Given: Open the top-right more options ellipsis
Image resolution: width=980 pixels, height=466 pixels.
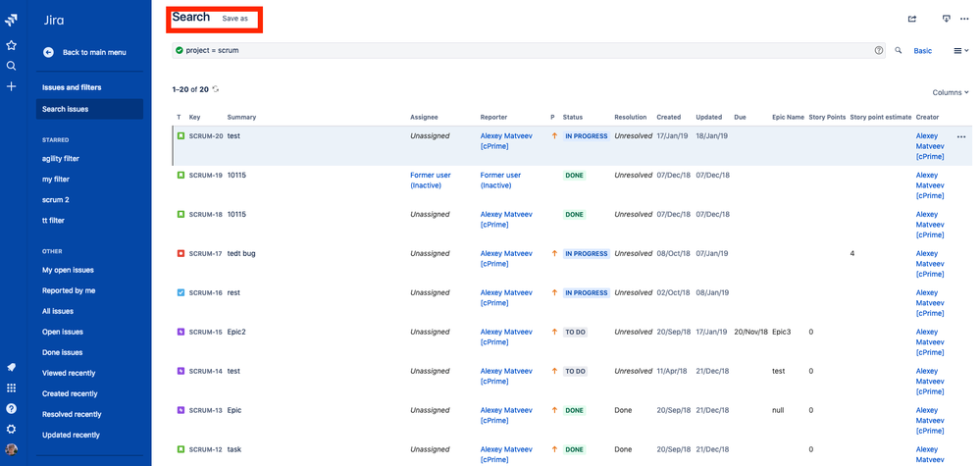Looking at the screenshot, I should [963, 19].
